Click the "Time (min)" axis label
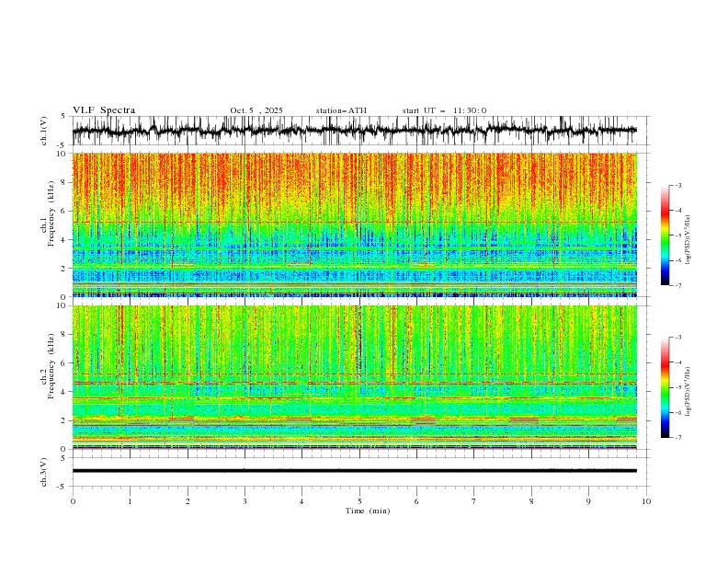The image size is (728, 563). (368, 511)
